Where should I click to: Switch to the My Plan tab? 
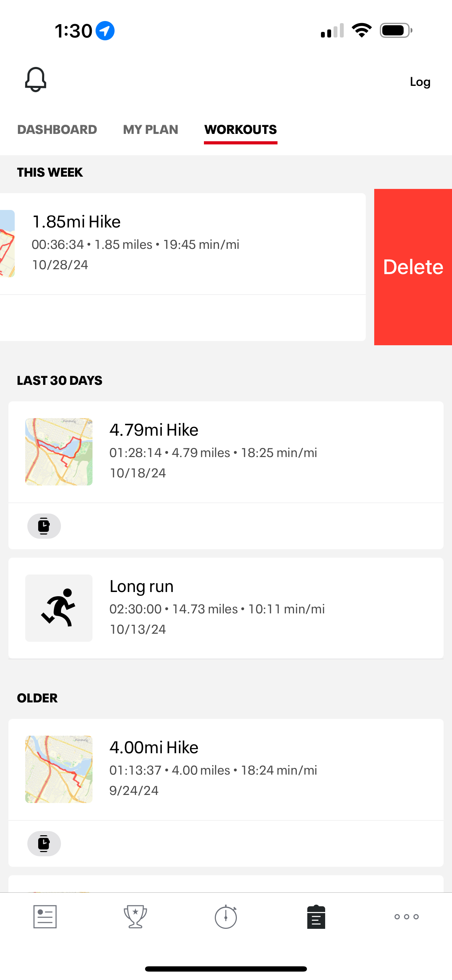(x=150, y=129)
